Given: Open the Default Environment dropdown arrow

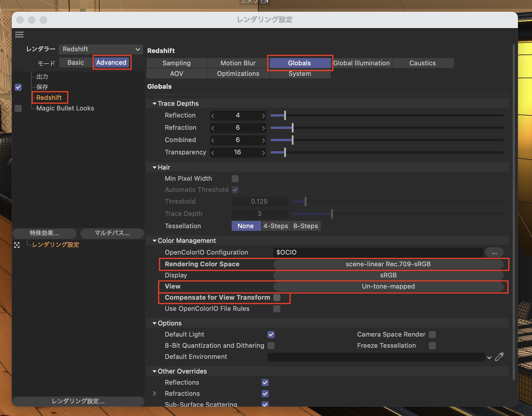Looking at the screenshot, I should tap(489, 357).
